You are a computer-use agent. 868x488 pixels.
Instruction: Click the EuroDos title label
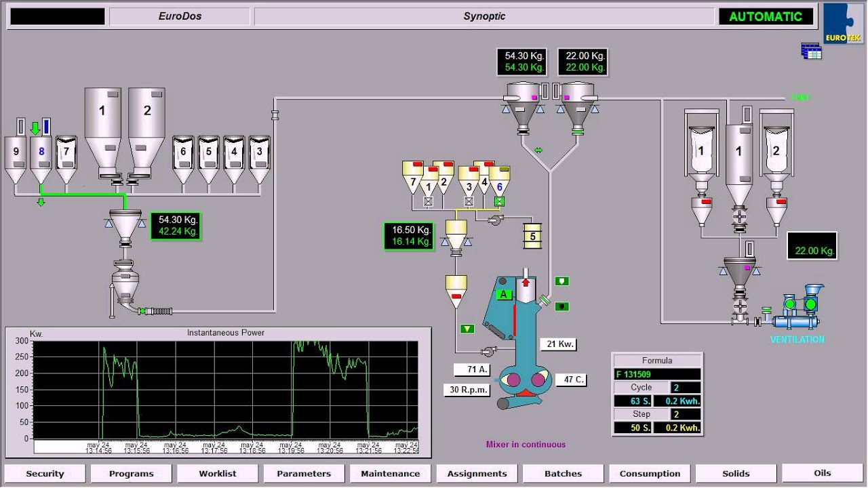point(180,16)
